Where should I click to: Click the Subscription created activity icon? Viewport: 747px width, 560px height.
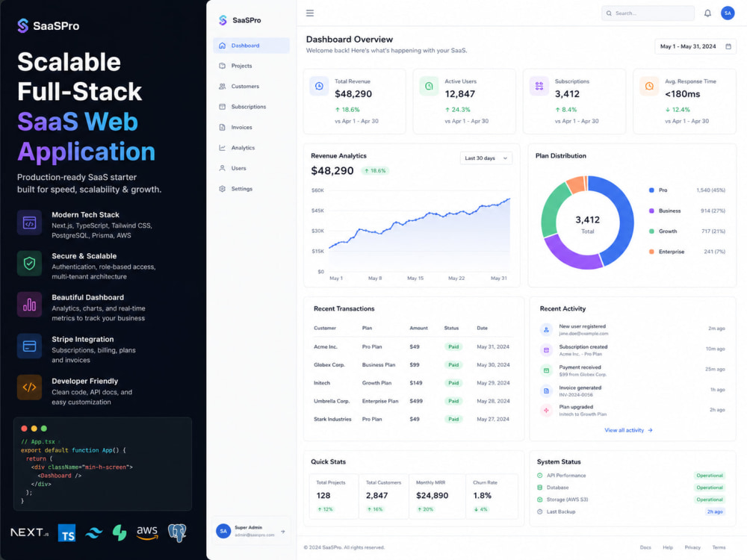coord(546,350)
